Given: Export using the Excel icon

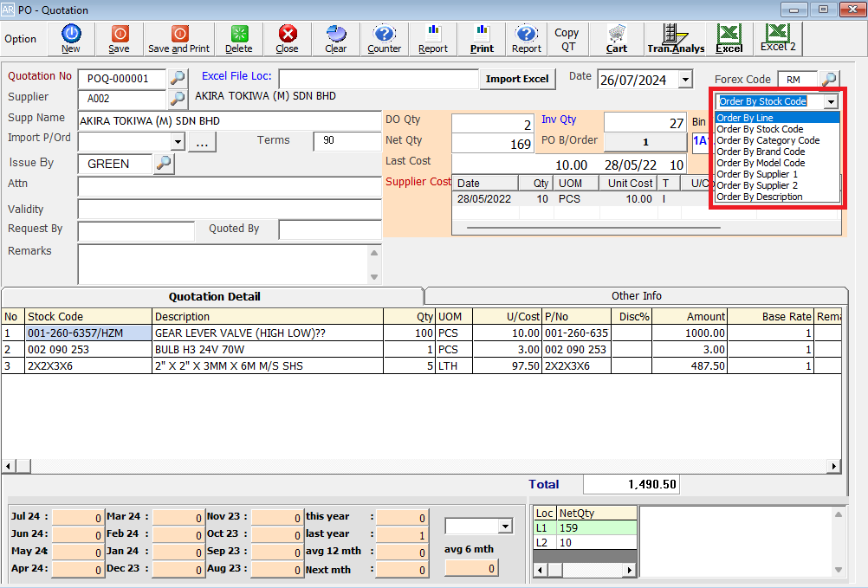Looking at the screenshot, I should (x=729, y=39).
